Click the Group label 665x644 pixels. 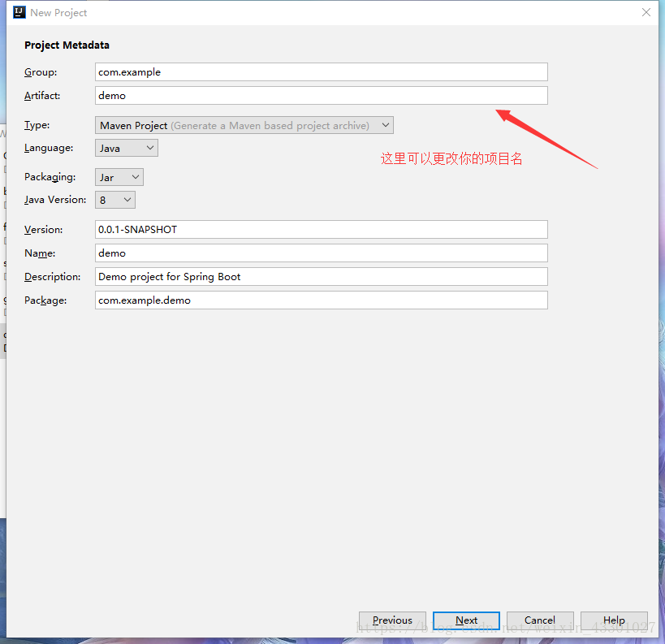click(x=41, y=72)
